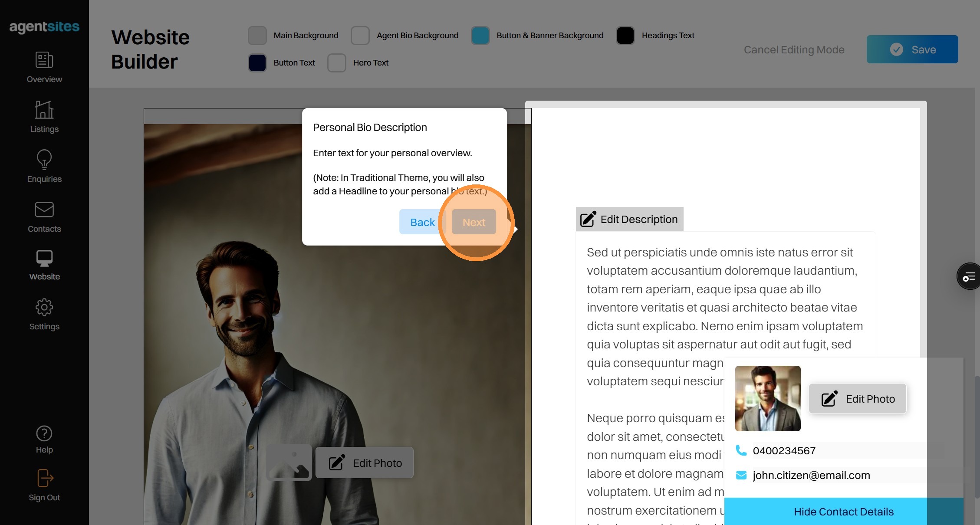
Task: Click Cancel Editing Mode link
Action: tap(794, 50)
